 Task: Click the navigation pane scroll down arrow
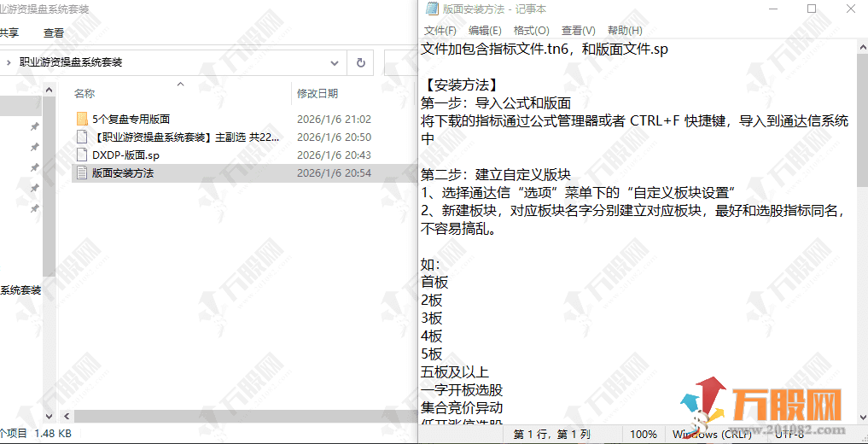50,417
